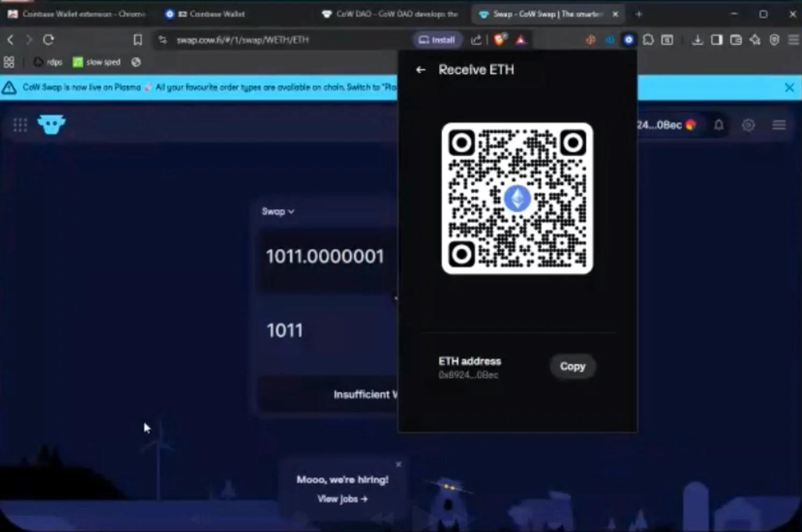Open the Brave Shields lion icon

click(x=500, y=40)
